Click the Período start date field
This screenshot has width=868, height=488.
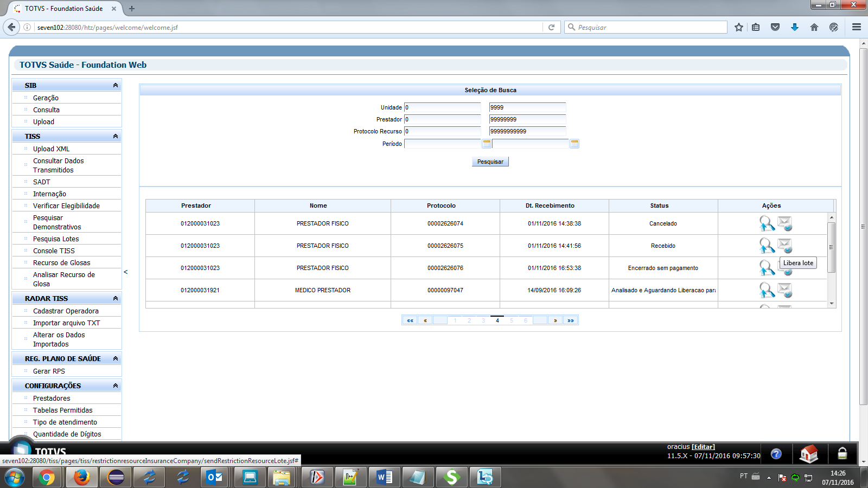pyautogui.click(x=443, y=144)
